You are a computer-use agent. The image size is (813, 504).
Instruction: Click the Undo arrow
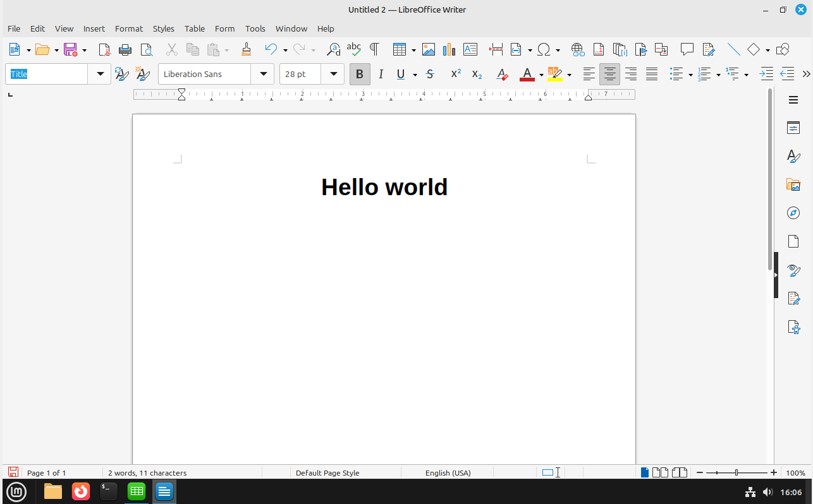click(x=271, y=49)
